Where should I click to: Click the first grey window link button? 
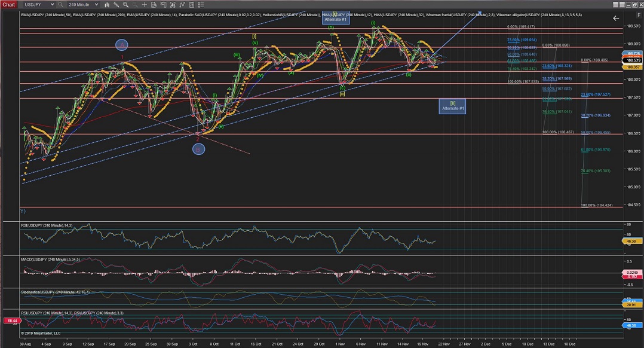[616, 5]
